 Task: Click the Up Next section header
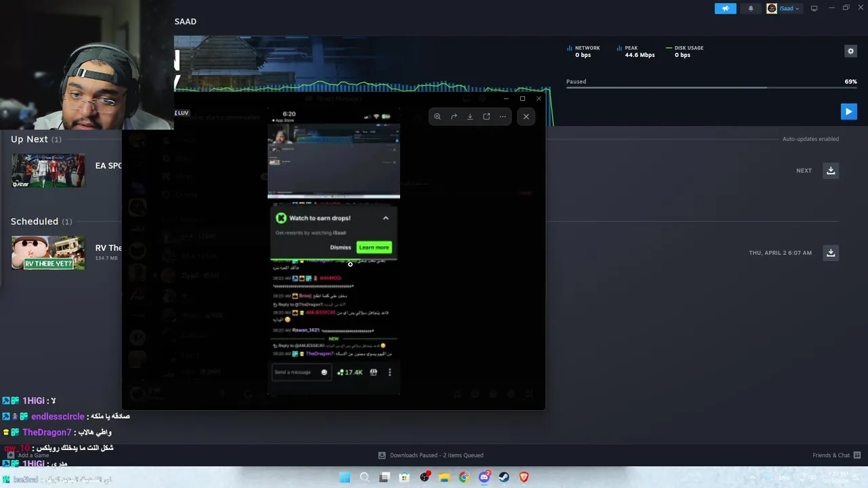click(36, 139)
